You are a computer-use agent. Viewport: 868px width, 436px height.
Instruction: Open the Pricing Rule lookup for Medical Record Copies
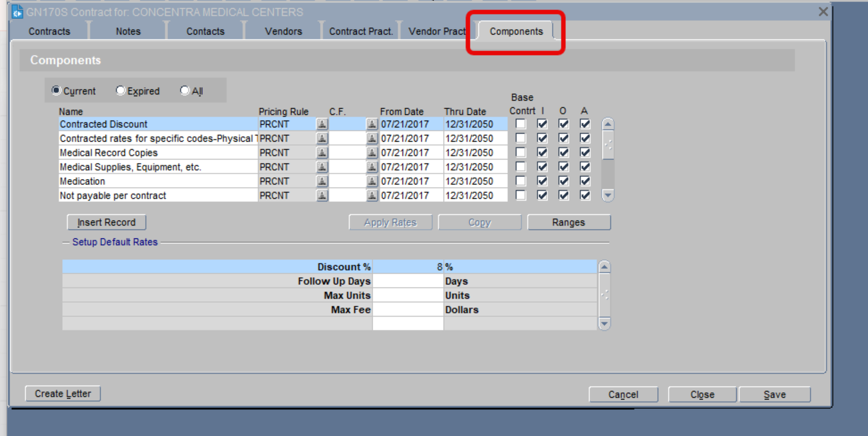pyautogui.click(x=322, y=152)
